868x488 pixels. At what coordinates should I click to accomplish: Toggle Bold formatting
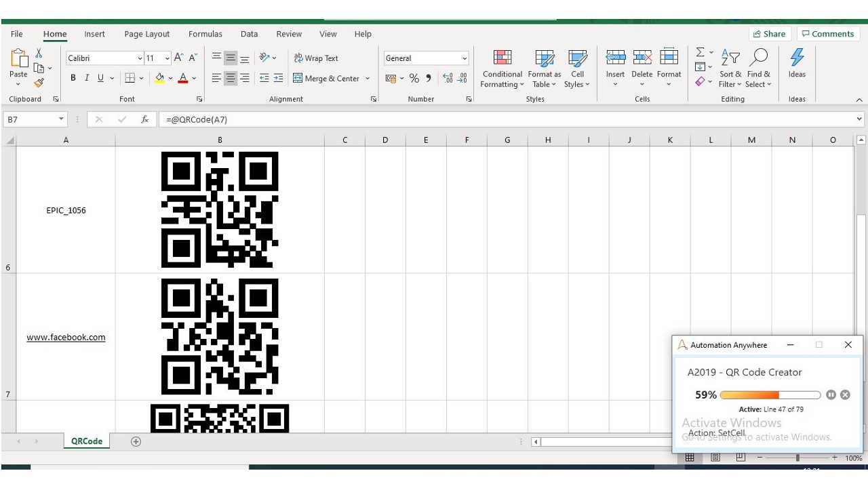(x=73, y=78)
